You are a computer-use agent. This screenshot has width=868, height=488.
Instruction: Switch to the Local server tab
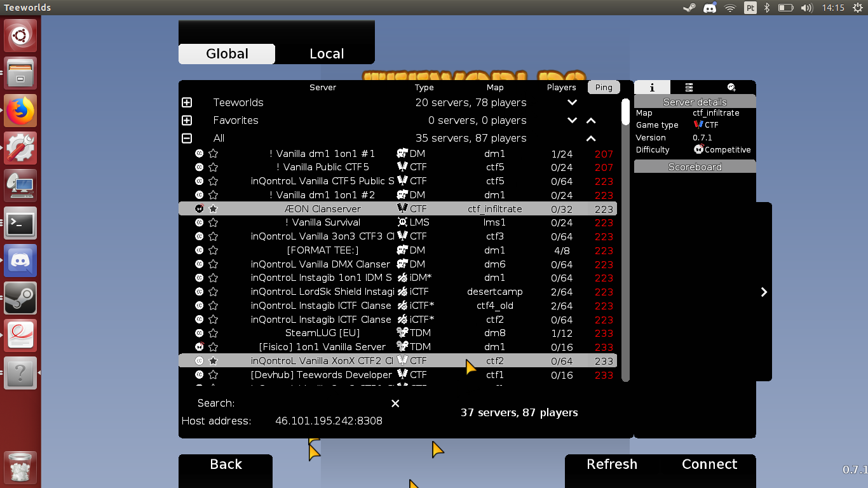327,54
